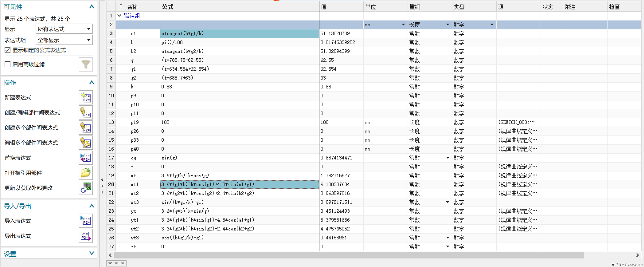
Task: Collapse the 可见性 section
Action: pos(91,6)
